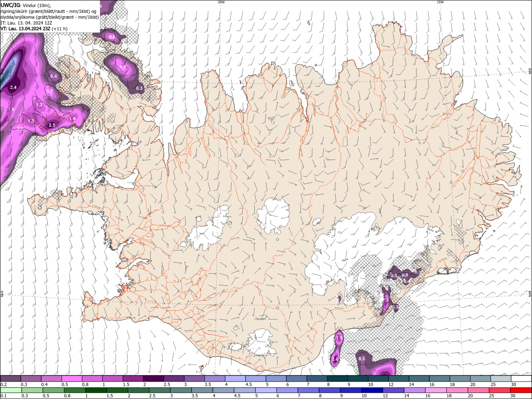Click the 20W longitude label
This screenshot has height=399, width=532.
(221, 2)
